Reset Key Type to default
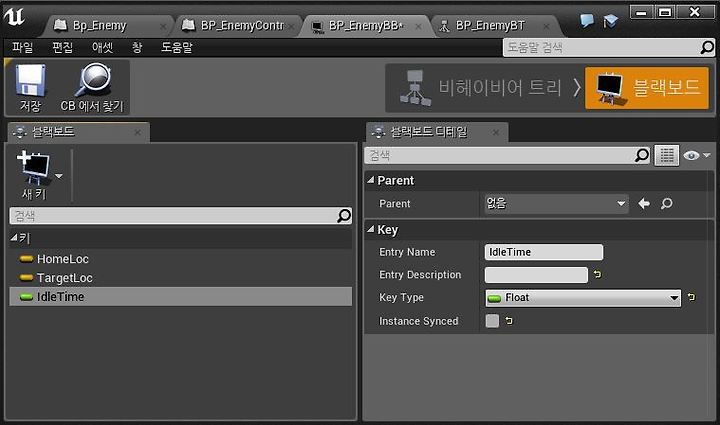 (691, 297)
